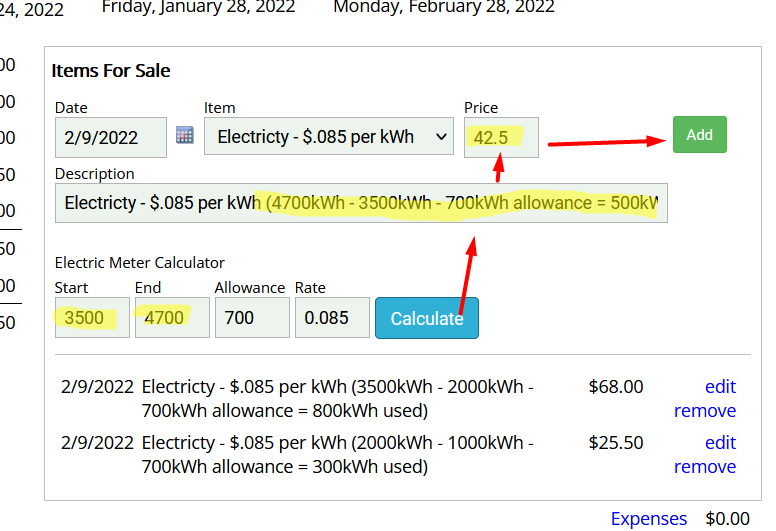This screenshot has width=776, height=531.
Task: Click the Rate field showing 0.085
Action: click(x=330, y=318)
